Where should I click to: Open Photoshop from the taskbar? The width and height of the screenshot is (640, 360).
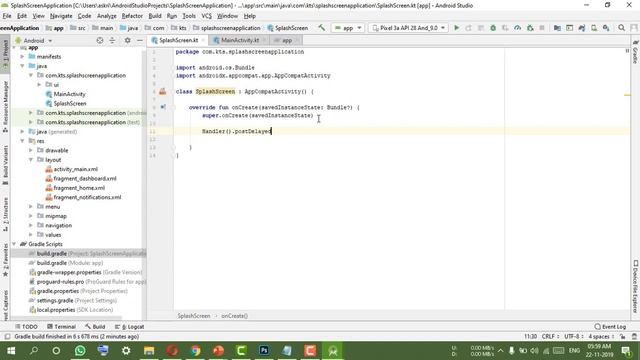(x=264, y=351)
